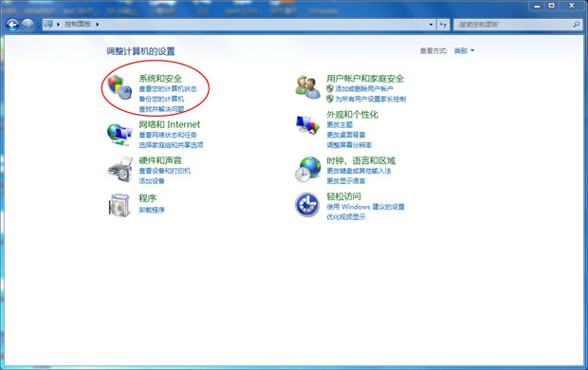This screenshot has width=588, height=370.
Task: Go forward with the Forward arrow button
Action: point(28,26)
